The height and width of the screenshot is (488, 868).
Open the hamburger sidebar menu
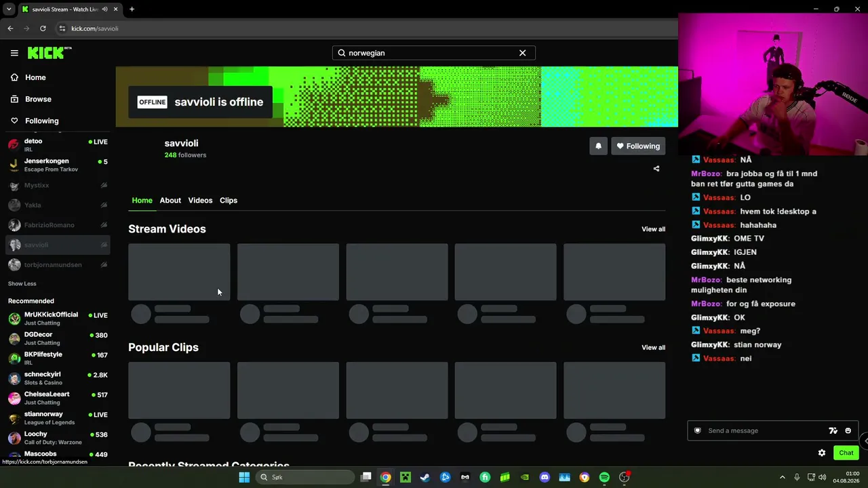[14, 53]
